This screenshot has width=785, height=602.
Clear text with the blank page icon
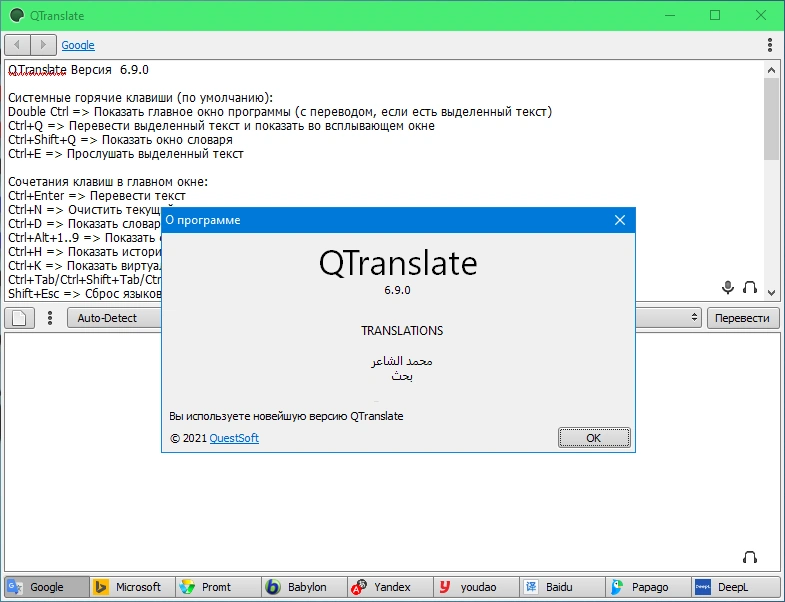(x=20, y=318)
